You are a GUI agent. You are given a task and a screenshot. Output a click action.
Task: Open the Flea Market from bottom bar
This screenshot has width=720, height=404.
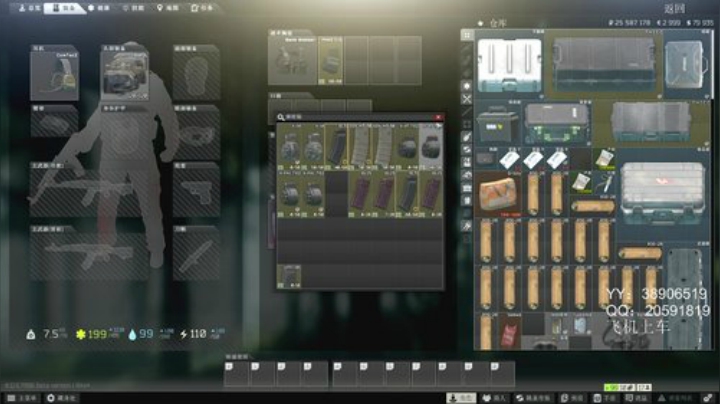(x=533, y=398)
